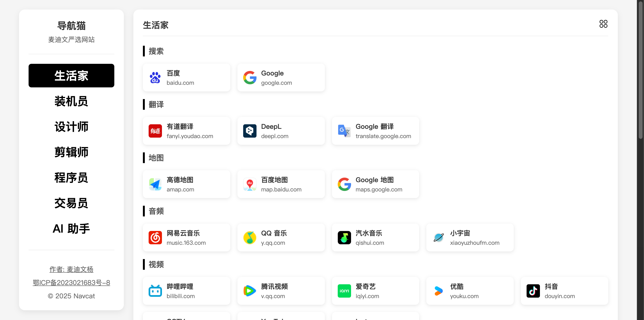Switch to the 装机员 category
The width and height of the screenshot is (644, 320).
point(71,101)
